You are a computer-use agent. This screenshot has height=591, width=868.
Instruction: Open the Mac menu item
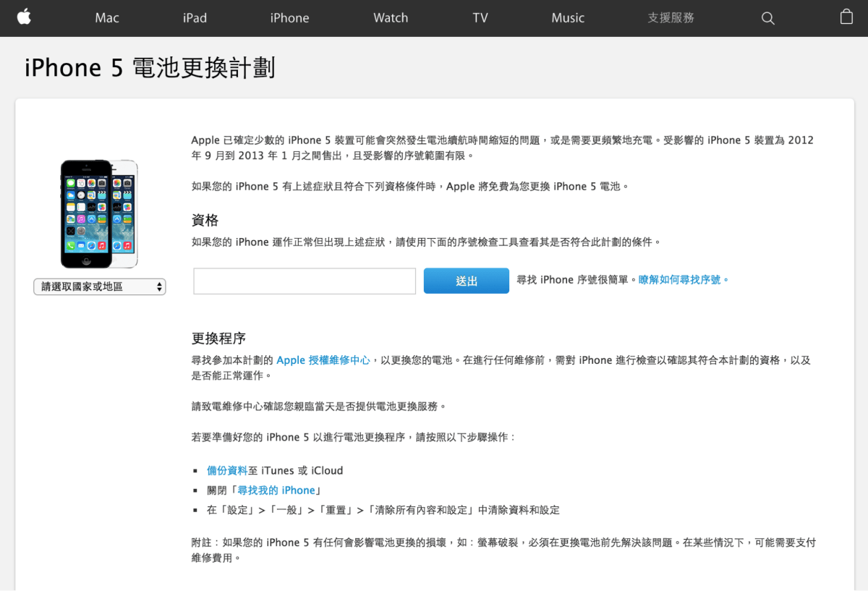[x=107, y=18]
